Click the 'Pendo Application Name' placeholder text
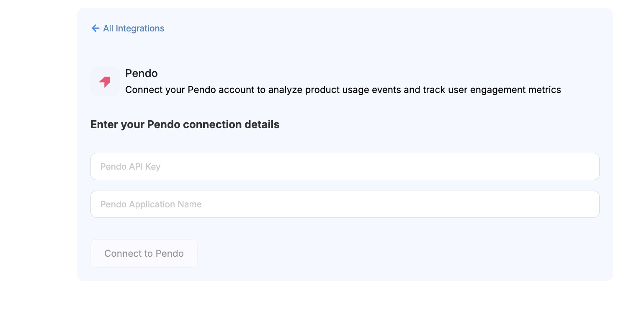Viewport: 644px width, 315px height. coord(151,204)
